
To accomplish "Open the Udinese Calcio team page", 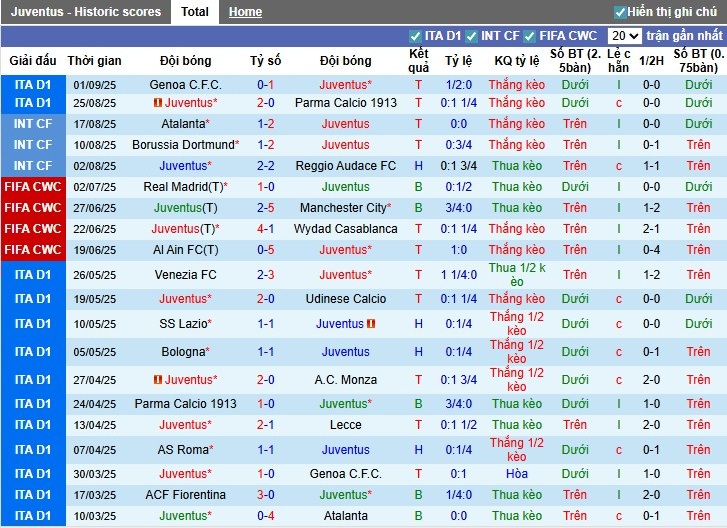I will click(x=345, y=299).
